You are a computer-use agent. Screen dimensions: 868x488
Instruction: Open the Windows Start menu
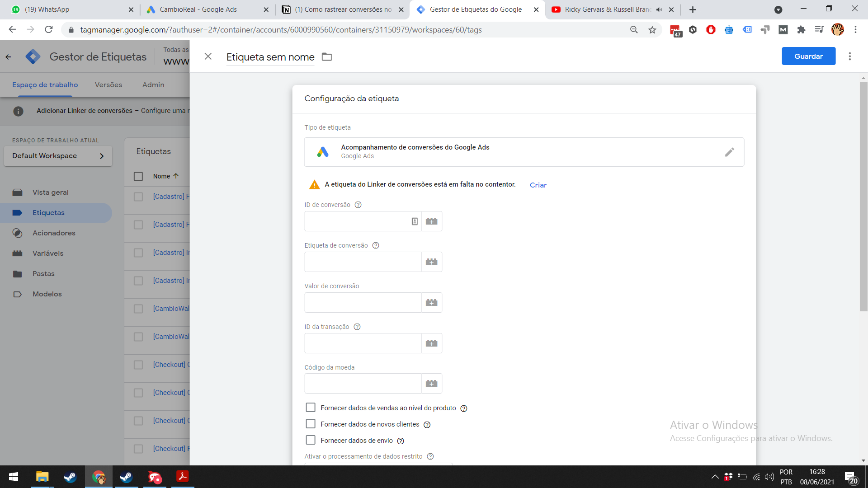pos(14,477)
